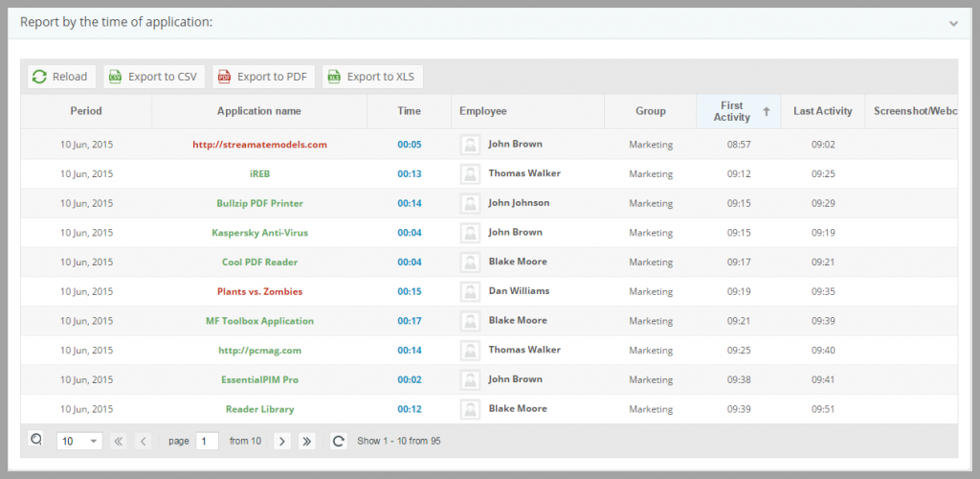Click the avatar in the pcmag.com row
The image size is (980, 479).
click(x=470, y=351)
